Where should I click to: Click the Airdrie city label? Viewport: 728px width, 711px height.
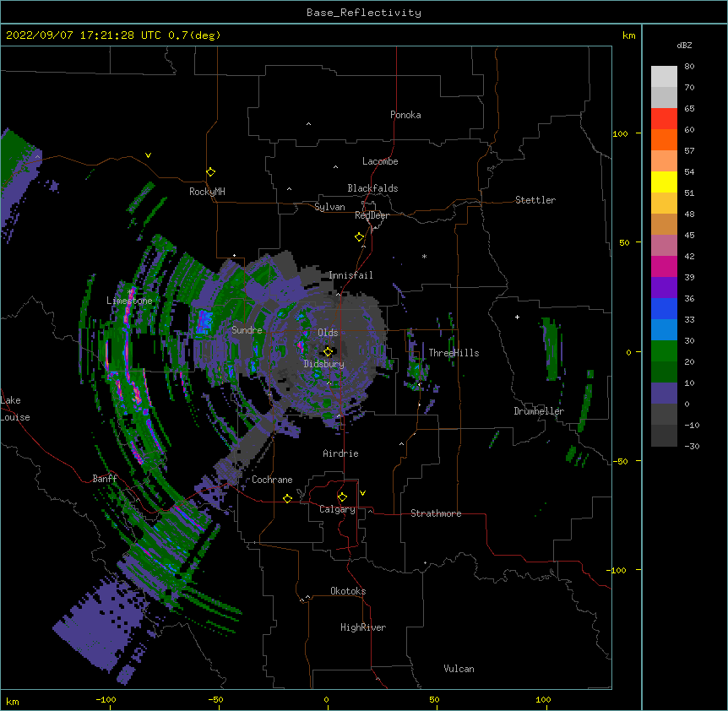[341, 453]
